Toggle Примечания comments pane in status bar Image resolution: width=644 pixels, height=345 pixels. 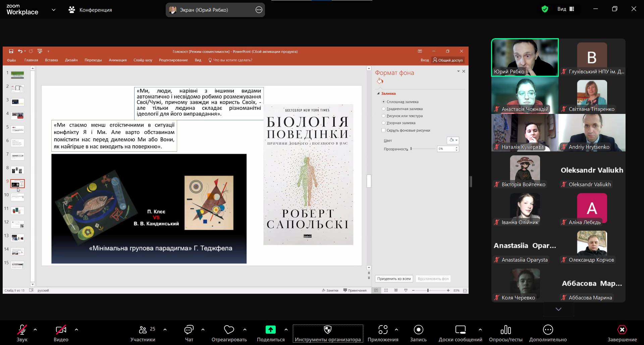(x=355, y=290)
